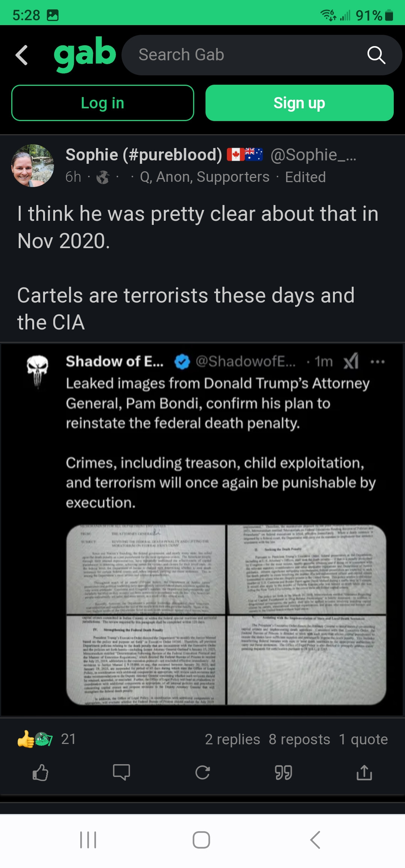View the 2 replies link
This screenshot has height=868, width=405.
pos(232,739)
